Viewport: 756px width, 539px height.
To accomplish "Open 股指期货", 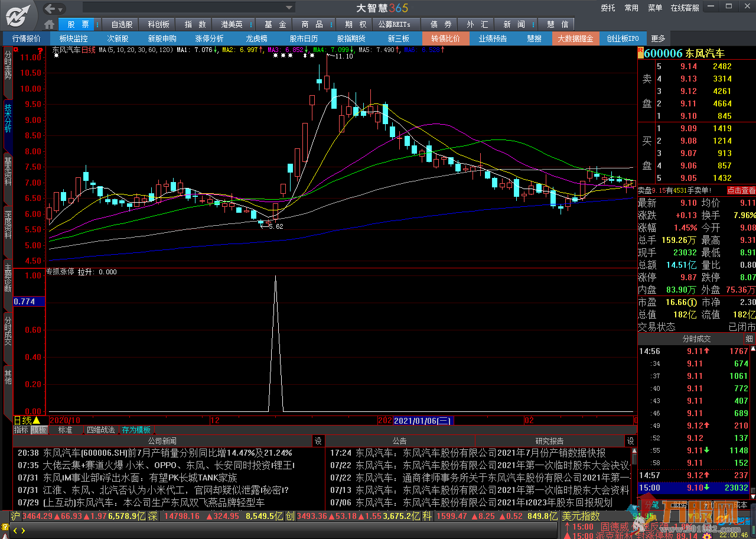I will click(351, 38).
